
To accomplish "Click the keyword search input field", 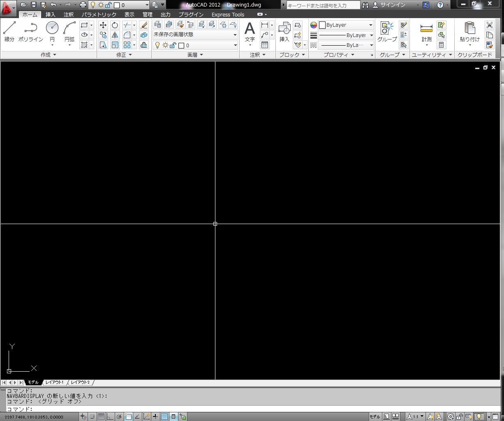I will tap(323, 5).
